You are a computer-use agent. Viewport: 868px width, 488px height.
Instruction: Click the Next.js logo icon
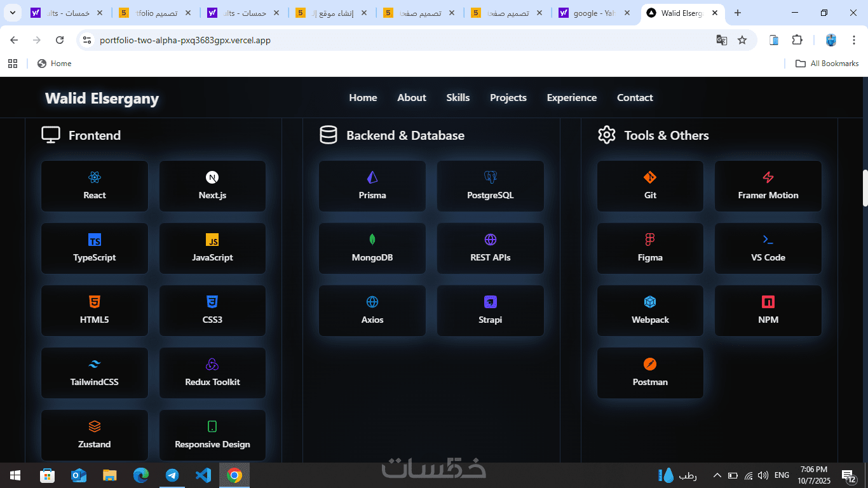point(212,177)
